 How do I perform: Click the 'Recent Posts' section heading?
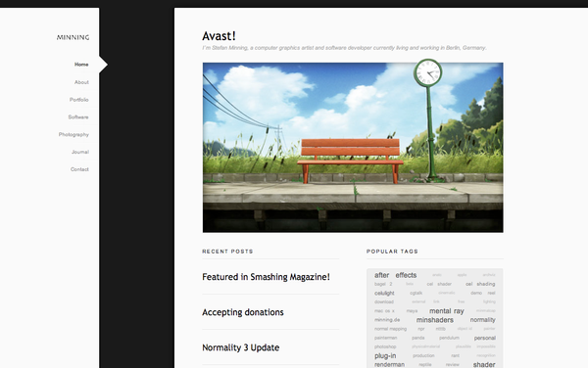click(227, 252)
